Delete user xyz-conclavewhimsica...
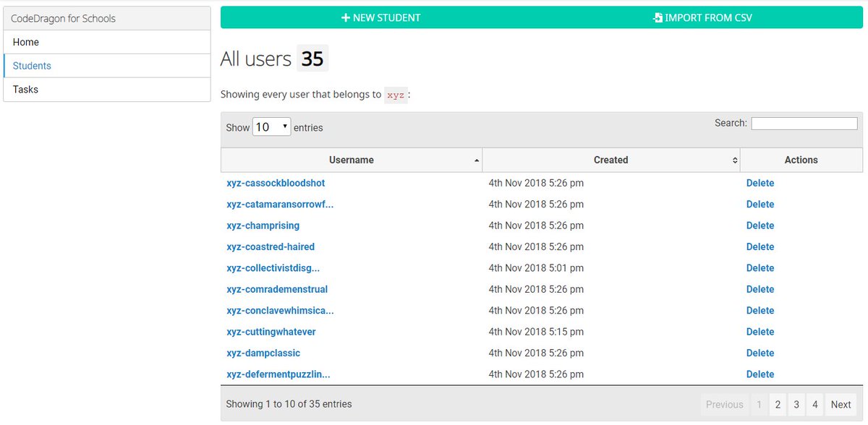This screenshot has height=425, width=868. (760, 311)
